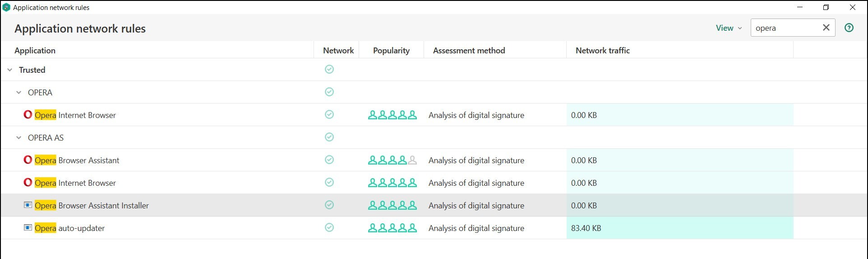Sort by Popularity column header
This screenshot has height=259, width=868.
coord(391,51)
